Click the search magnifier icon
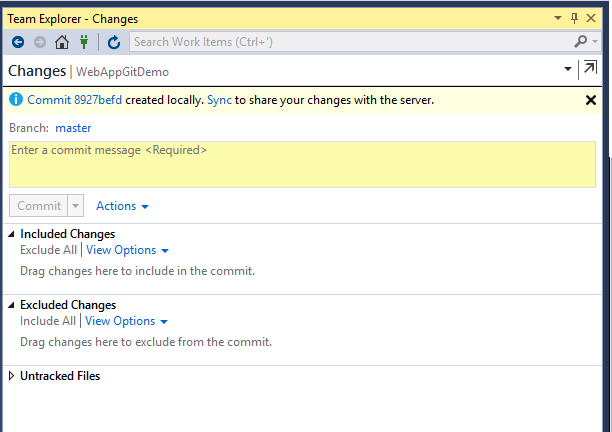 point(581,42)
